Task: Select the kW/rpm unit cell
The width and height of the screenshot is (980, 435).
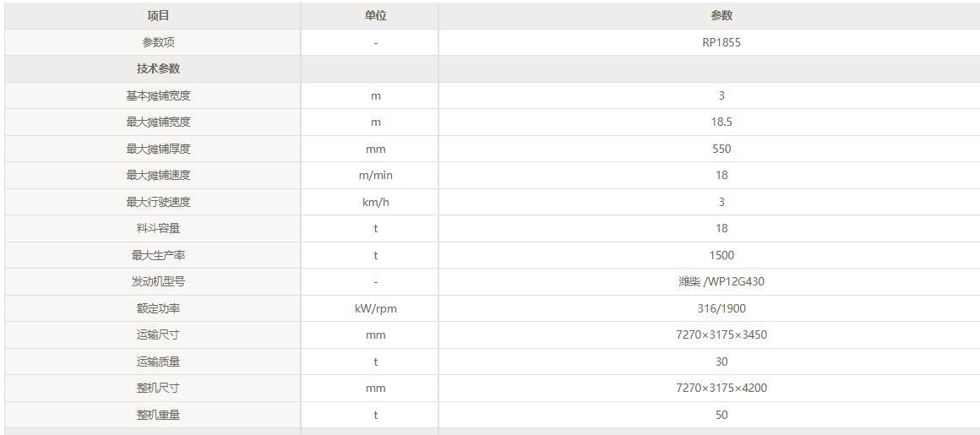Action: [375, 308]
